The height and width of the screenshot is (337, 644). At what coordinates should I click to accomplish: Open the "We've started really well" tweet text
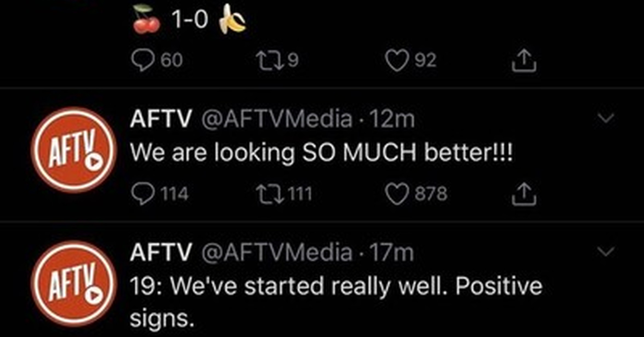click(336, 286)
